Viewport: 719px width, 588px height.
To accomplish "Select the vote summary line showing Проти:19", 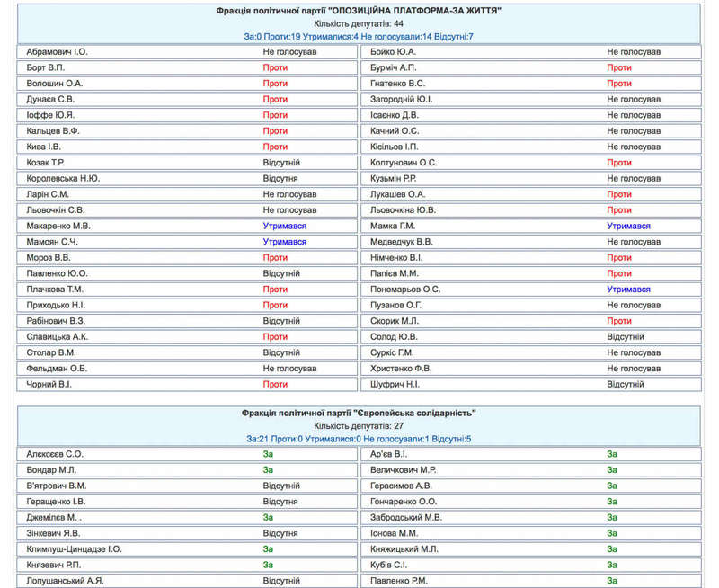I will click(x=359, y=36).
